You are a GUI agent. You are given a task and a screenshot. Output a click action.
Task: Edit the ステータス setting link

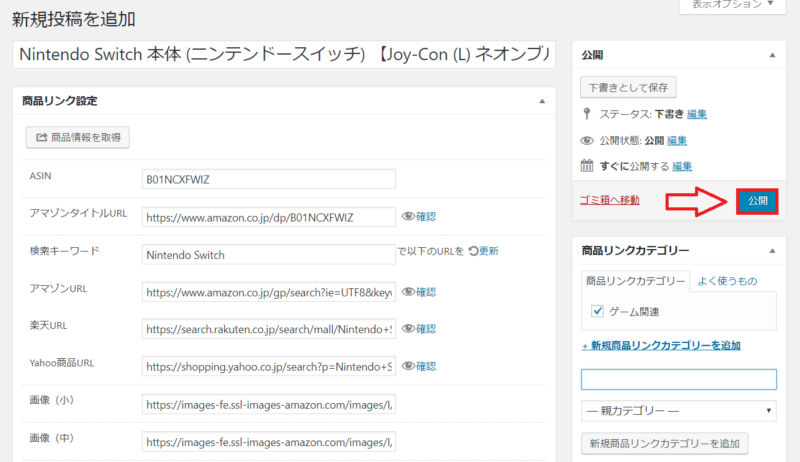[697, 114]
